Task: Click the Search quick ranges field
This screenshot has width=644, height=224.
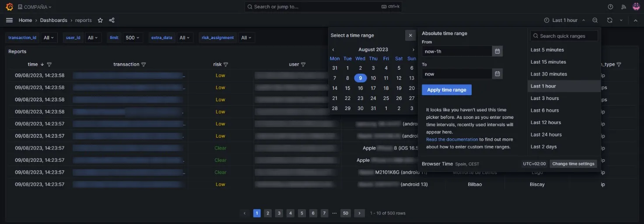Action: (x=564, y=36)
